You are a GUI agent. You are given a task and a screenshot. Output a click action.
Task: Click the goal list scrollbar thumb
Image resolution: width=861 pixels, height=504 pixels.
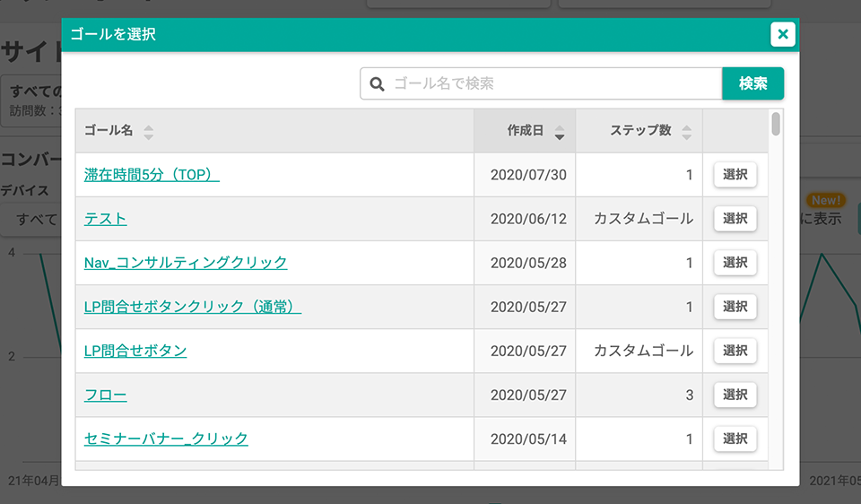click(x=775, y=124)
